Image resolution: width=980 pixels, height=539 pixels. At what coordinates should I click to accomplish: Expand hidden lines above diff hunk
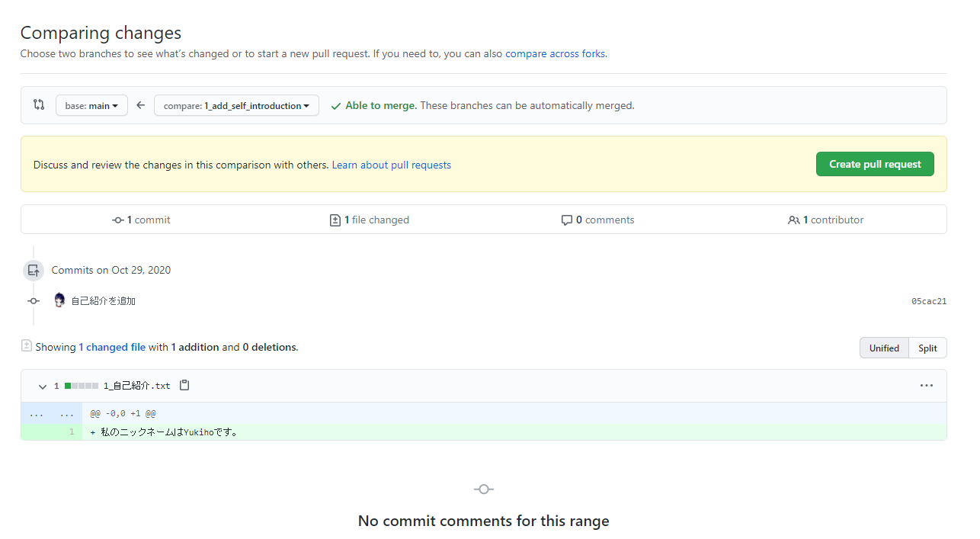(x=51, y=413)
